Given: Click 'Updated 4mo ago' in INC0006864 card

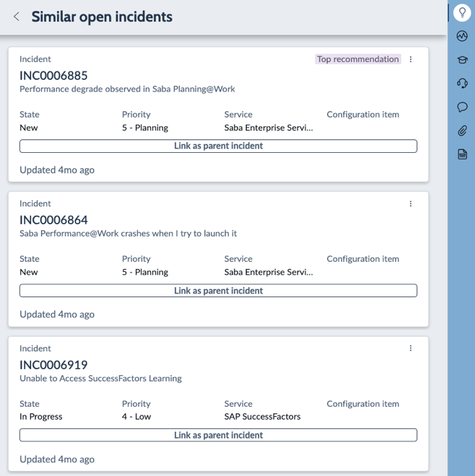Looking at the screenshot, I should coord(57,314).
